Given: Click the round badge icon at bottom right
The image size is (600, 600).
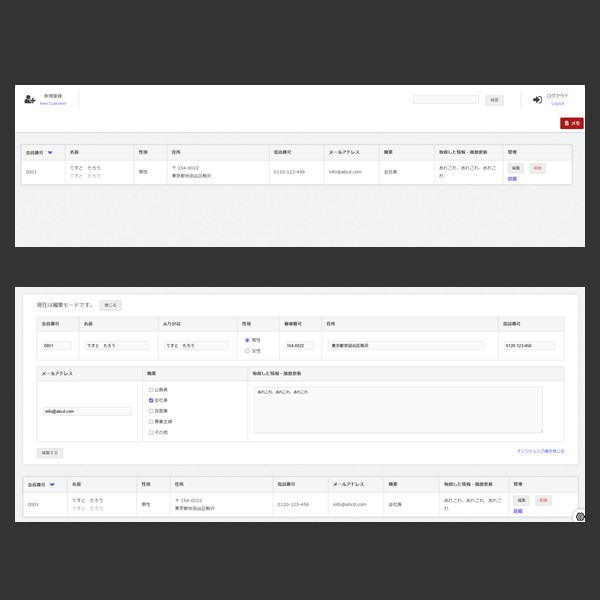Looking at the screenshot, I should click(x=580, y=516).
